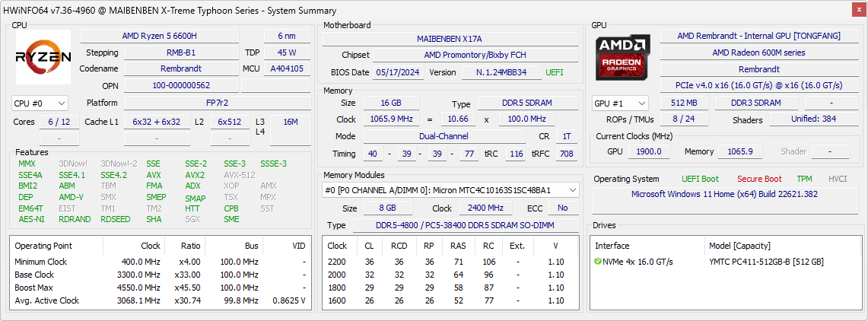
Task: Click the AMD Radeon 600M series field
Action: pyautogui.click(x=758, y=52)
